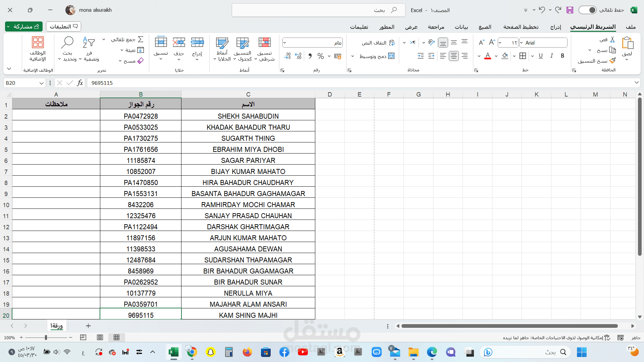Click the Cut scissors icon
This screenshot has width=644, height=362.
pyautogui.click(x=612, y=40)
